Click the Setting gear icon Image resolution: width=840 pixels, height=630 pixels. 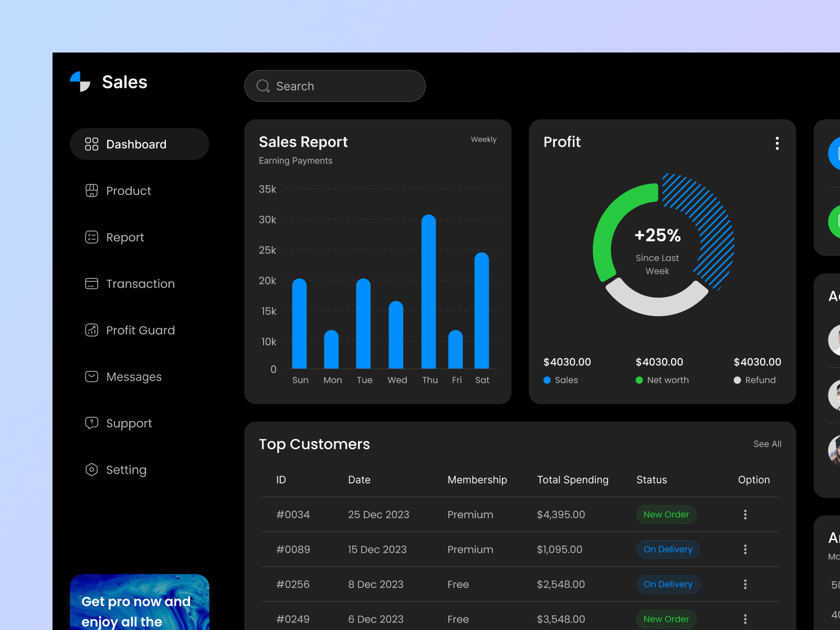[x=92, y=469]
